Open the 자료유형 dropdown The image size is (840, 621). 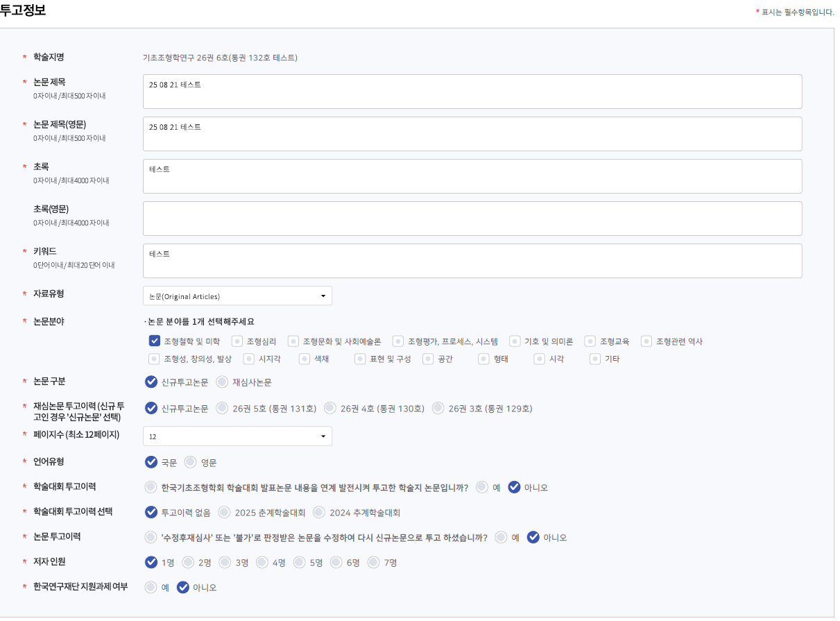click(237, 296)
